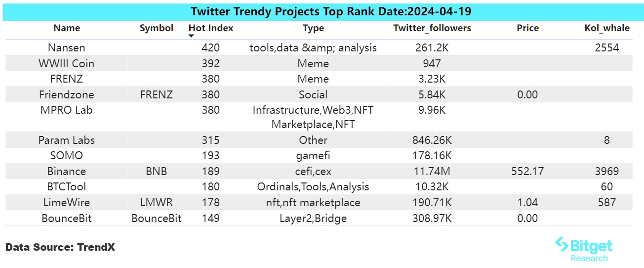Viewport: 644px width, 268px height.
Task: Click the Data Source: TrendX text
Action: pos(60,247)
